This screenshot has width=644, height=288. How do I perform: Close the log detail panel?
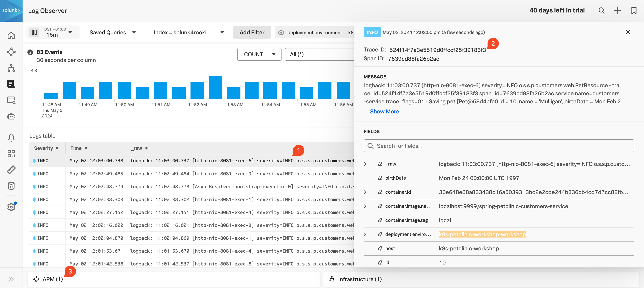[628, 32]
